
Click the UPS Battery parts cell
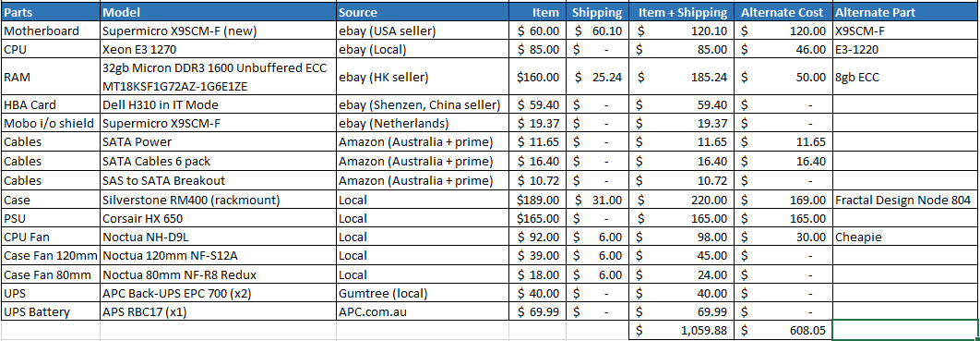51,312
